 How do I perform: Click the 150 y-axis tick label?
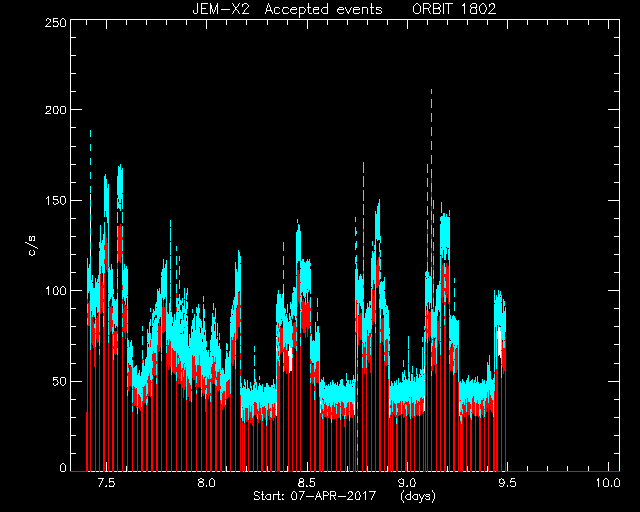[x=56, y=200]
